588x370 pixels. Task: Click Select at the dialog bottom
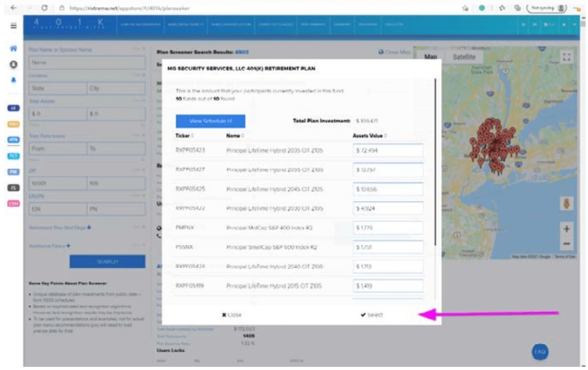coord(371,314)
